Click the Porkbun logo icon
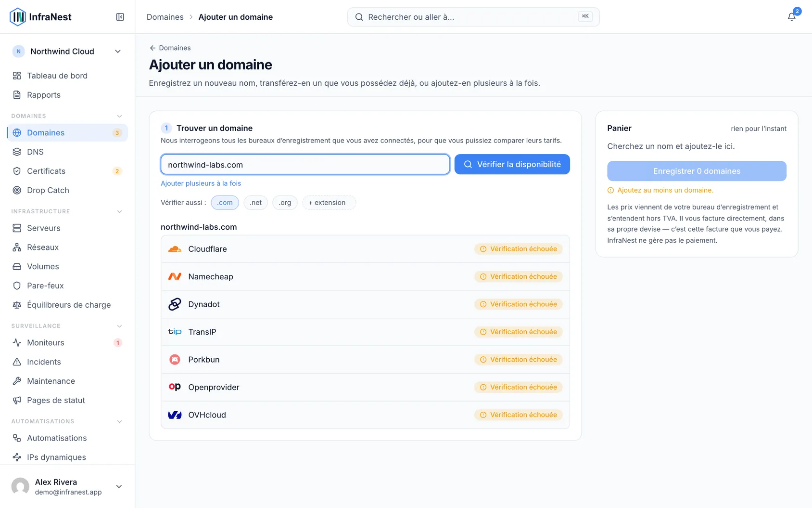 tap(175, 360)
